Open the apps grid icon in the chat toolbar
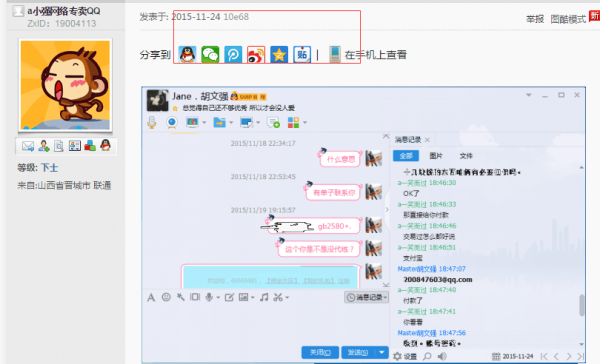The width and height of the screenshot is (600, 364). click(x=293, y=122)
